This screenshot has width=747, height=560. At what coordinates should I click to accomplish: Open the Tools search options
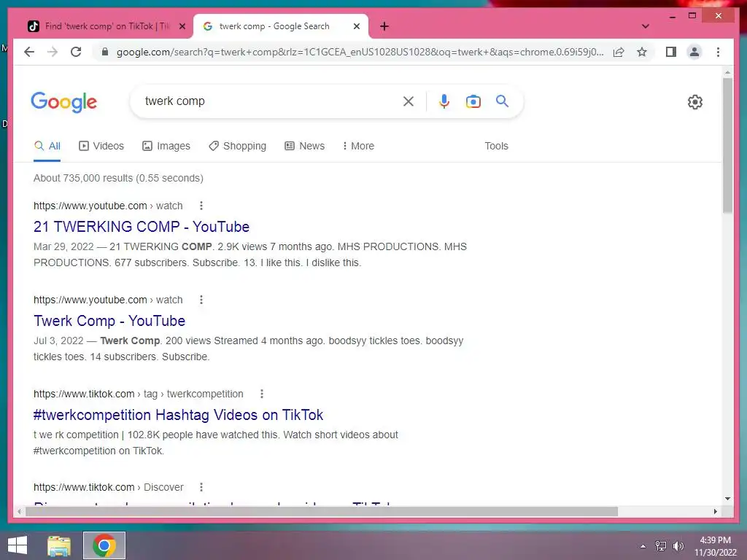pos(496,146)
